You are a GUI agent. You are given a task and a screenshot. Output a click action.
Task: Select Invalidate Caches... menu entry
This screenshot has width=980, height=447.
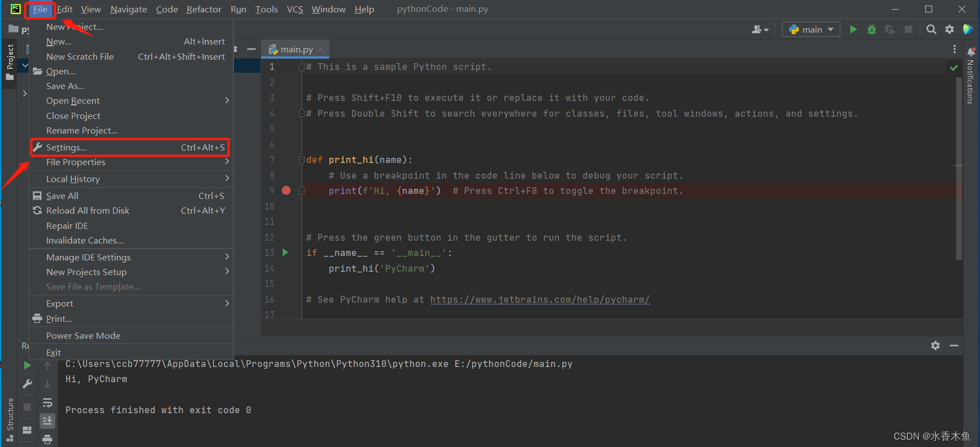pos(131,241)
